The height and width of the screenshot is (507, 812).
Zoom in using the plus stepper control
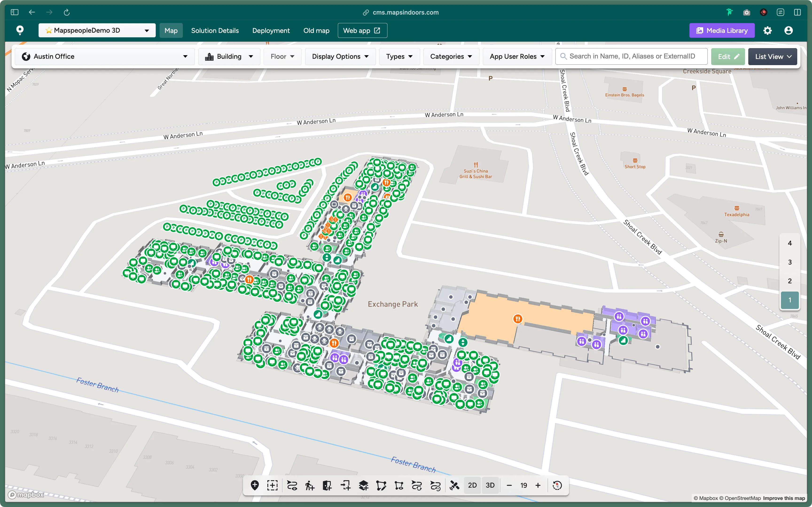coord(538,485)
